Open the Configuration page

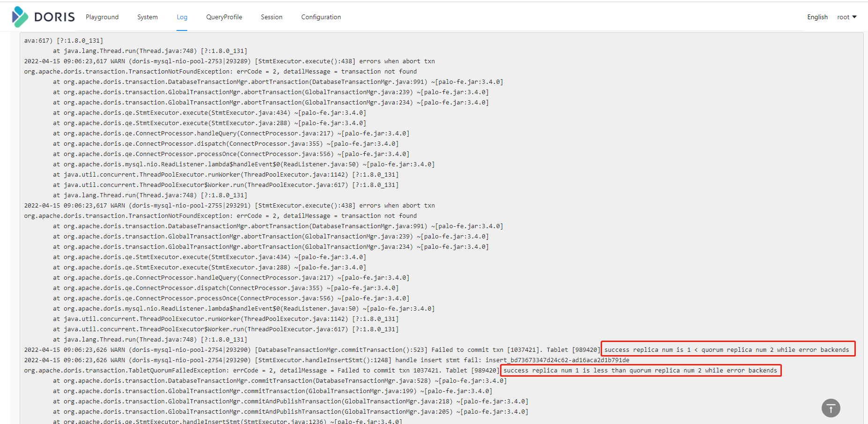tap(321, 17)
